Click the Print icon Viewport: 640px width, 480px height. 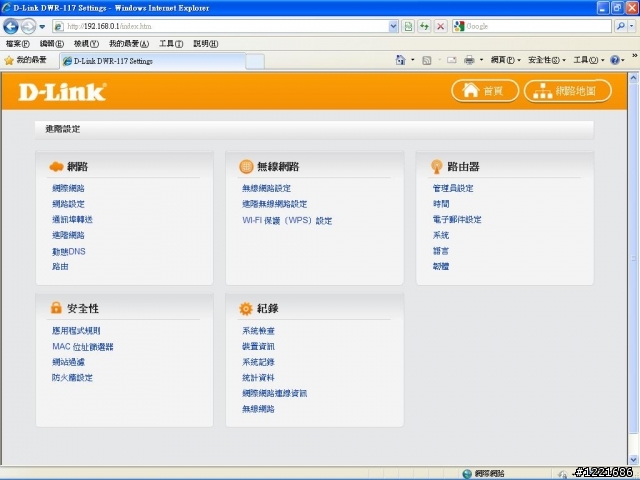pyautogui.click(x=469, y=60)
